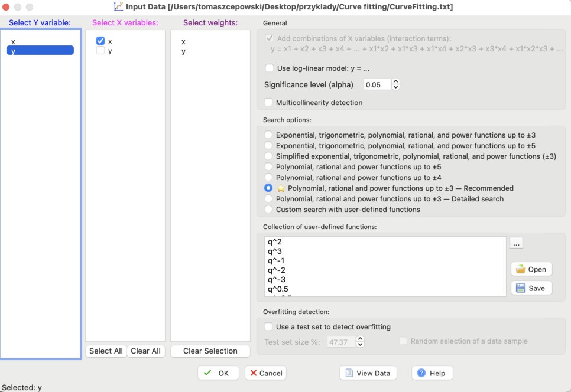Open function editor with the '...' button
Viewport: 571px width, 392px height.
(x=515, y=242)
